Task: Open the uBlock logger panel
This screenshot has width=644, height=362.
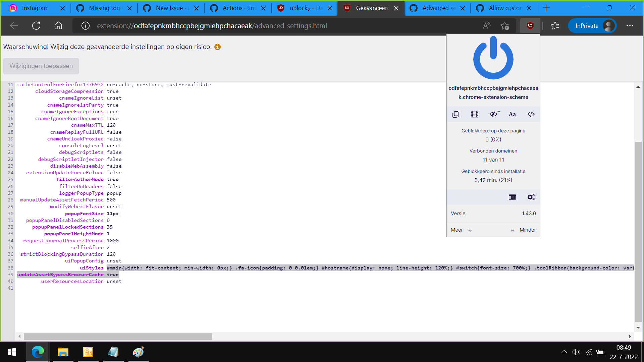Action: click(512, 197)
